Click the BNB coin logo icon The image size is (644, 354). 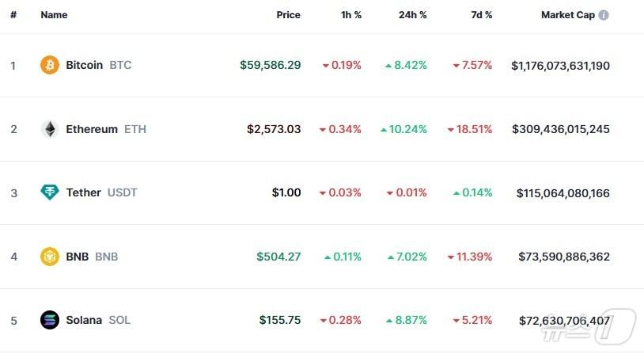click(x=50, y=257)
